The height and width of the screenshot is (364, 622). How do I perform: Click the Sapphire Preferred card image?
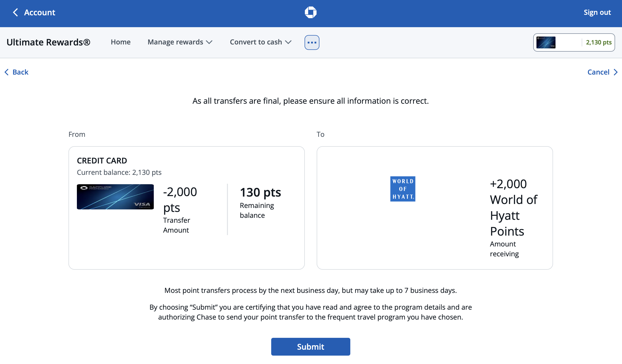click(x=115, y=197)
